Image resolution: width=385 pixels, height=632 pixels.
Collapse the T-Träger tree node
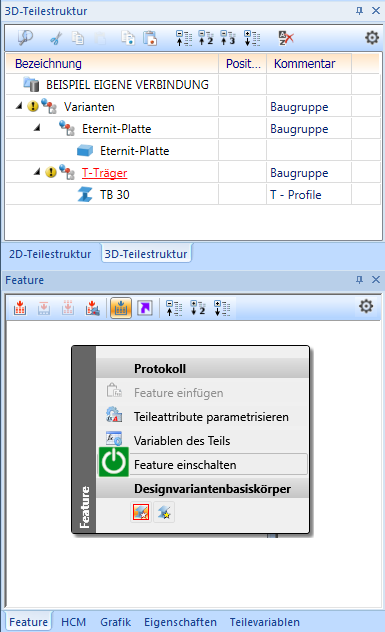pos(37,172)
